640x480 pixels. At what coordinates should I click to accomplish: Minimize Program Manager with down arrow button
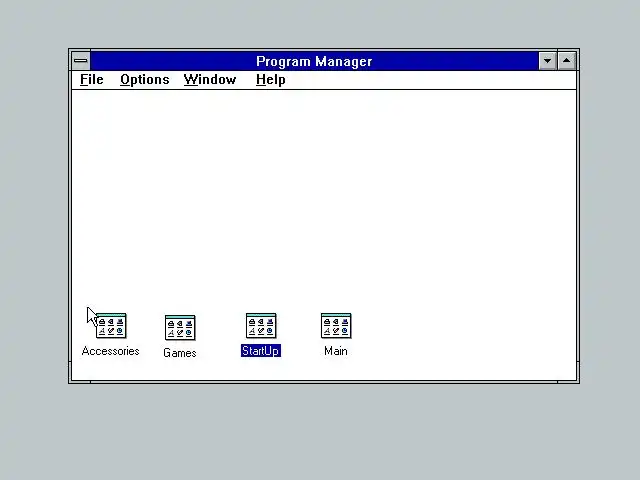pyautogui.click(x=547, y=61)
